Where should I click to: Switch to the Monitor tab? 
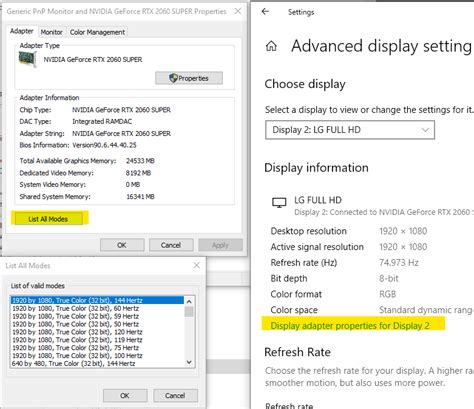[51, 32]
